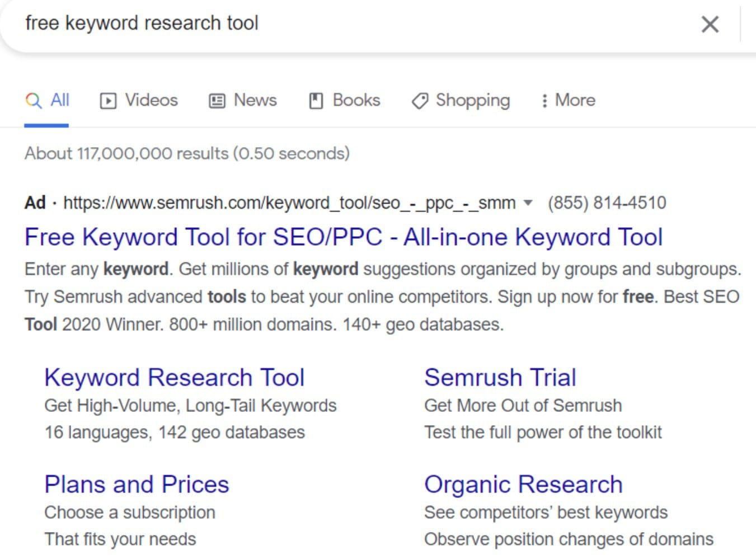
Task: Expand the More search options menu
Action: pyautogui.click(x=568, y=101)
